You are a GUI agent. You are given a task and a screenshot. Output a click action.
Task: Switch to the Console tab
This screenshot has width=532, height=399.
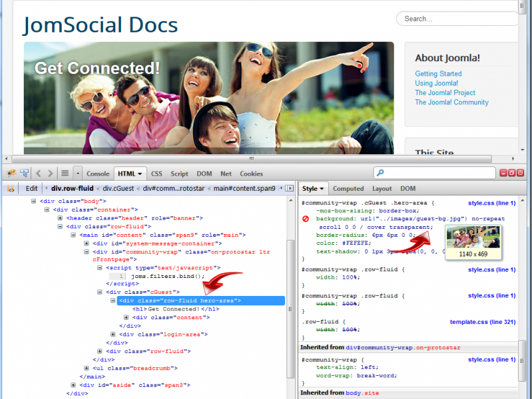pos(98,174)
